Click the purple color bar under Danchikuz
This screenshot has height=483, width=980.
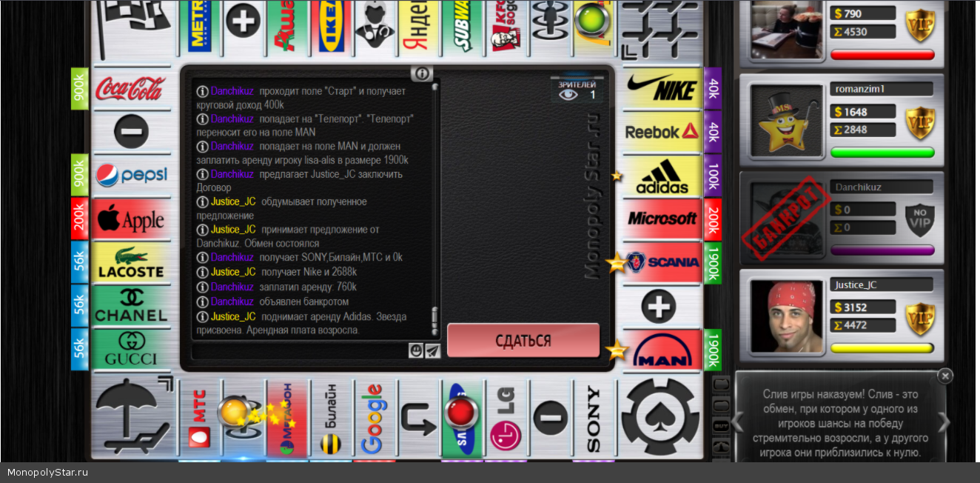[x=882, y=250]
